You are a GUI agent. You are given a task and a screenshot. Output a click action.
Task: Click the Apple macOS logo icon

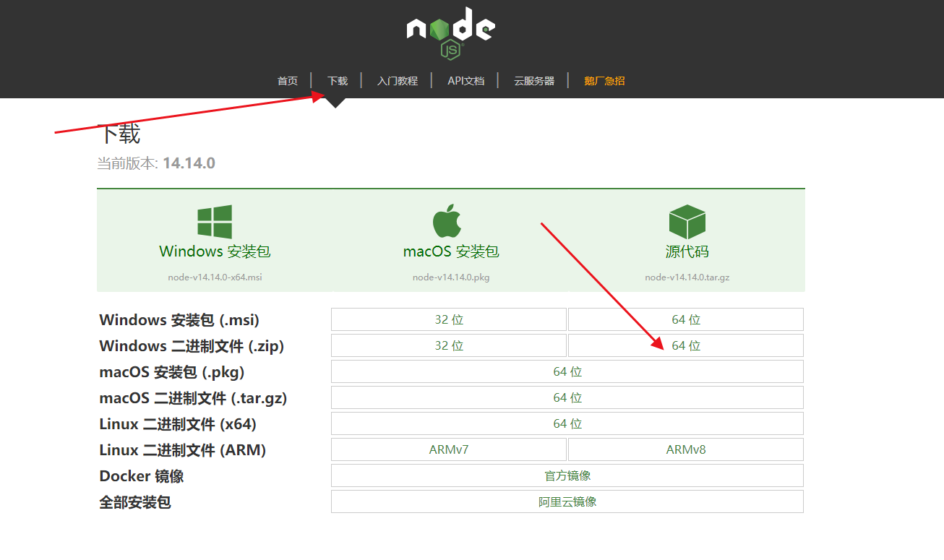pos(447,221)
